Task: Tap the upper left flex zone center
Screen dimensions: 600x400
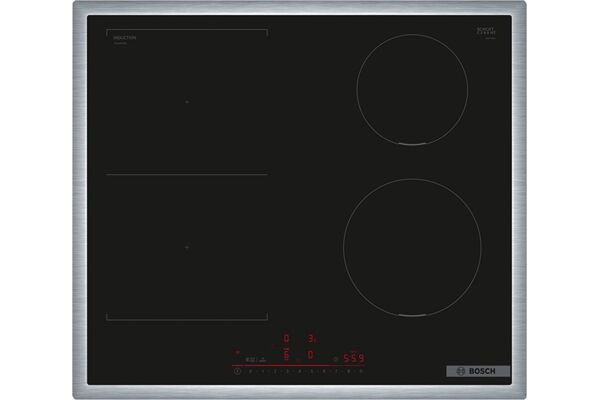Action: click(187, 102)
